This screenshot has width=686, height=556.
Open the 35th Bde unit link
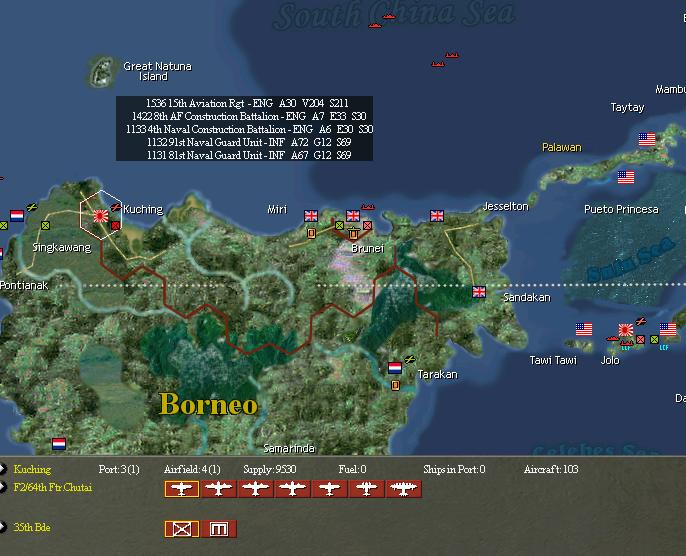click(x=32, y=527)
